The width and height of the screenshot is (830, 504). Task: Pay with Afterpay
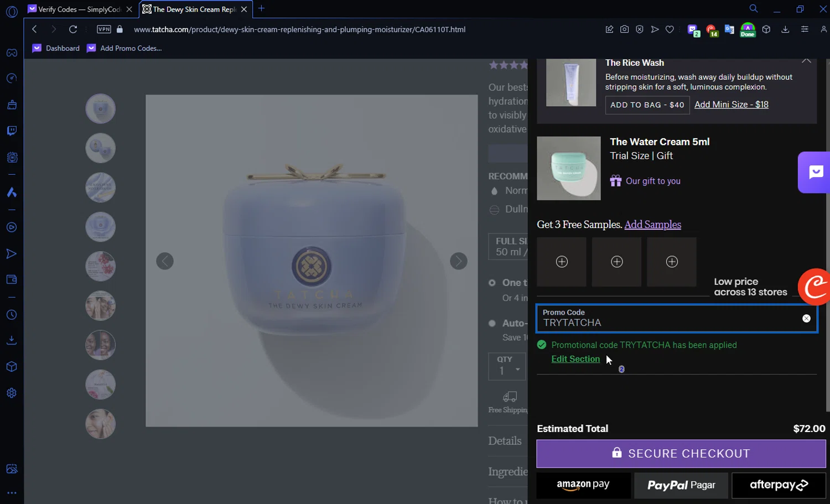pyautogui.click(x=779, y=485)
